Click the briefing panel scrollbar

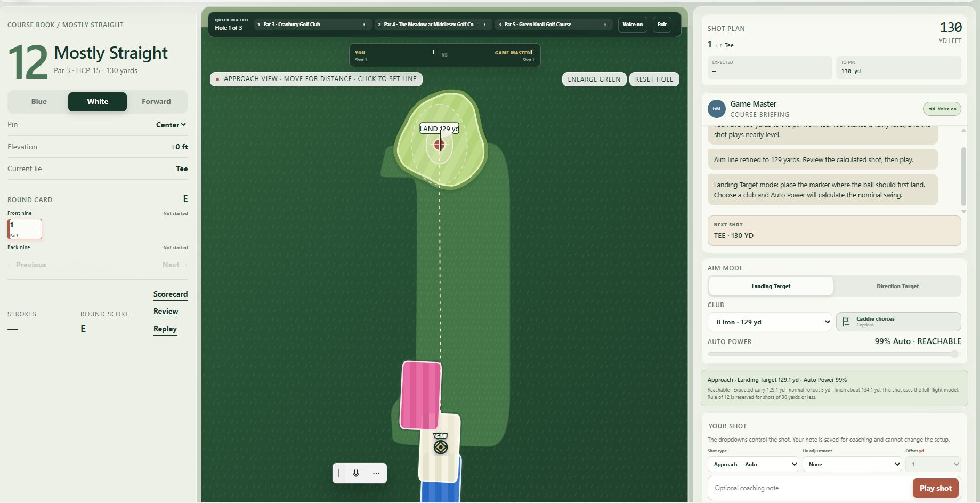[x=963, y=176]
